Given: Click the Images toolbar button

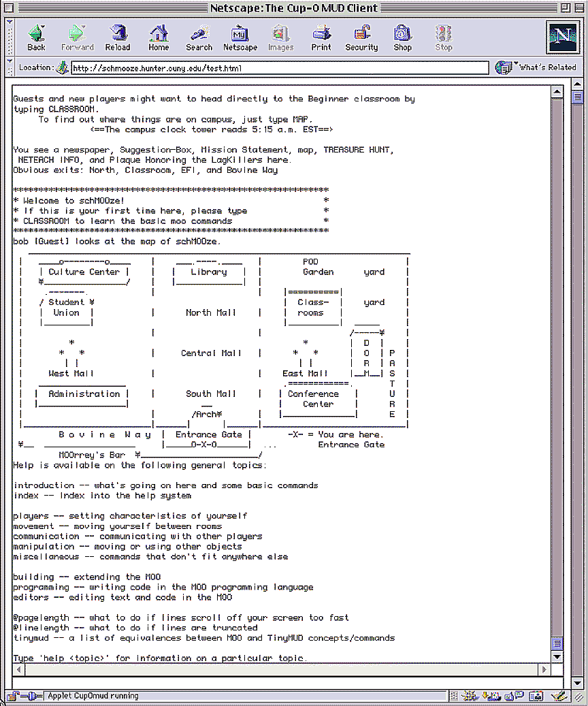Looking at the screenshot, I should pos(280,38).
